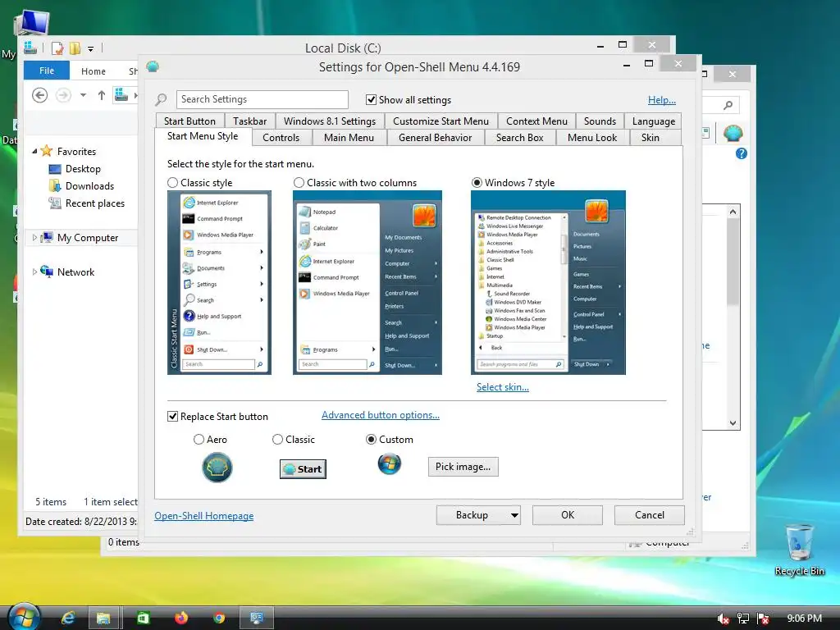This screenshot has width=840, height=630.
Task: Choose the Custom button radio option
Action: click(x=371, y=440)
